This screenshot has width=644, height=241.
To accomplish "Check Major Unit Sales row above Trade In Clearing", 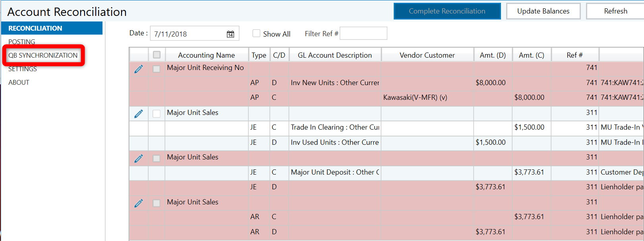I will tap(157, 114).
